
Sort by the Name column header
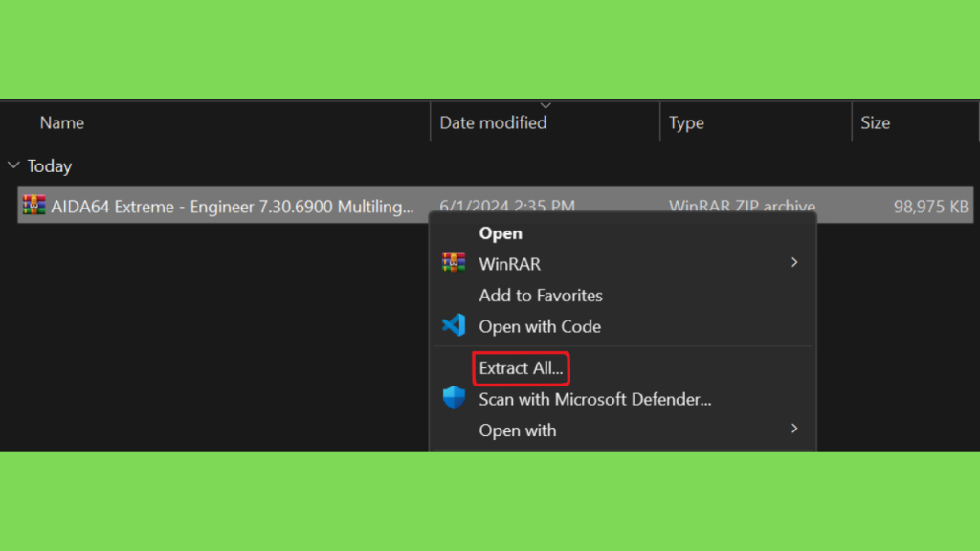coord(62,123)
